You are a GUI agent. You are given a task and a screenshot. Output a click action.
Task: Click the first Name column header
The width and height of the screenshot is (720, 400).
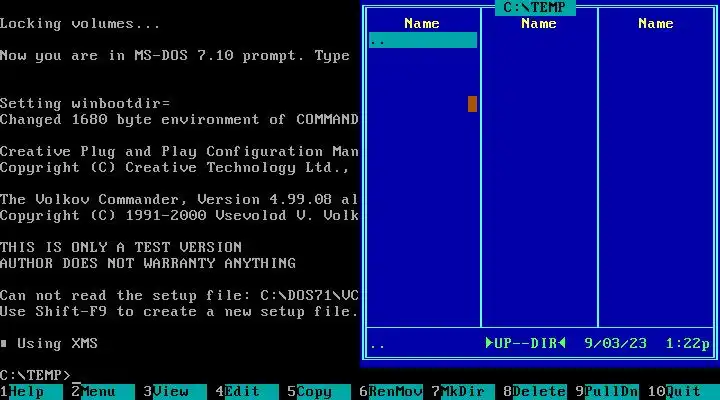point(422,24)
